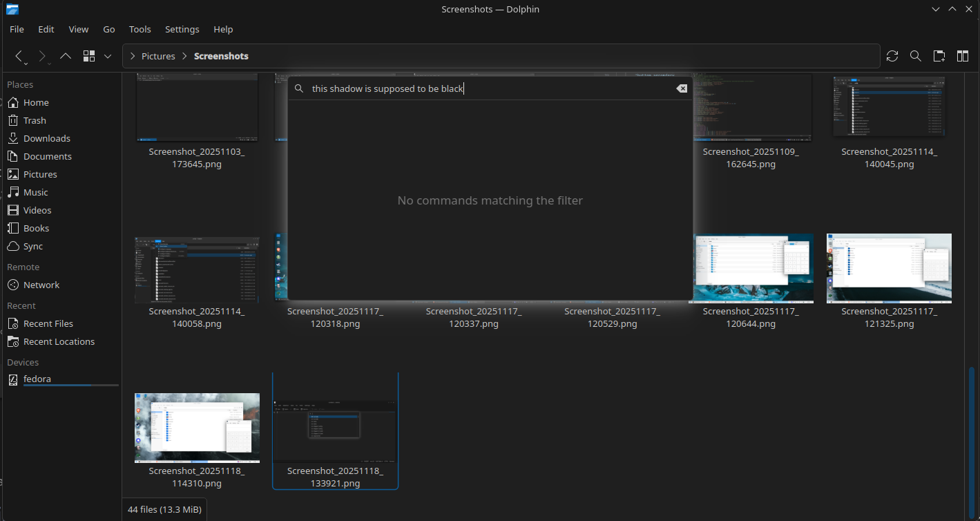This screenshot has width=980, height=521.
Task: Select Screenshot_20251118_114310.png thumbnail
Action: click(x=197, y=428)
